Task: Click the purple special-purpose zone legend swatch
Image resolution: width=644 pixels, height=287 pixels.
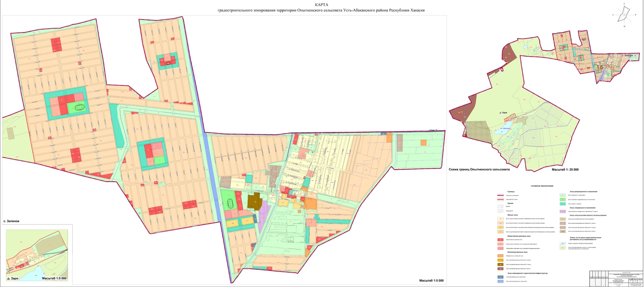Action: (x=563, y=212)
